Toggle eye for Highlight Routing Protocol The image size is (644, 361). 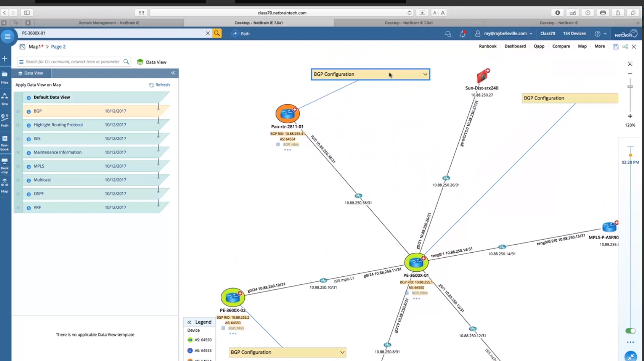tap(18, 125)
